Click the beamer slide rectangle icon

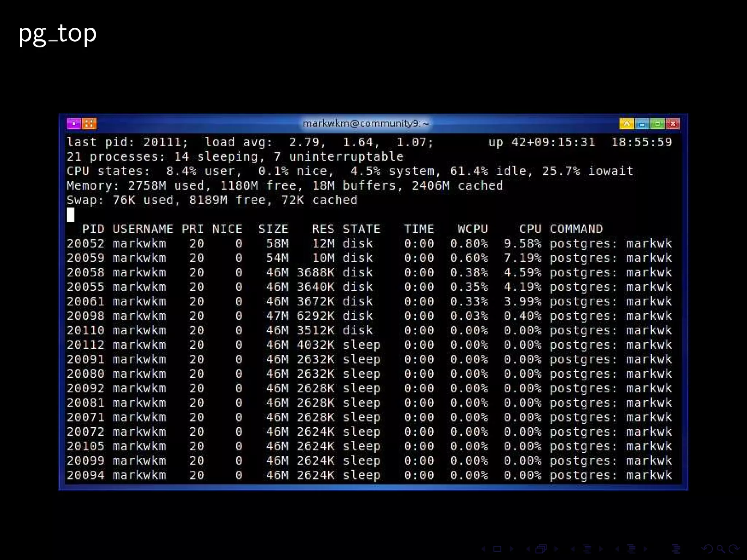[497, 549]
